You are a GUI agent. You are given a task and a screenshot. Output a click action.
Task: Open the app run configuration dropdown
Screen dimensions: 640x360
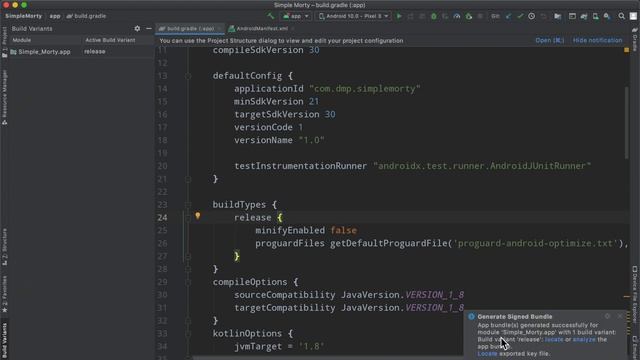[x=296, y=16]
